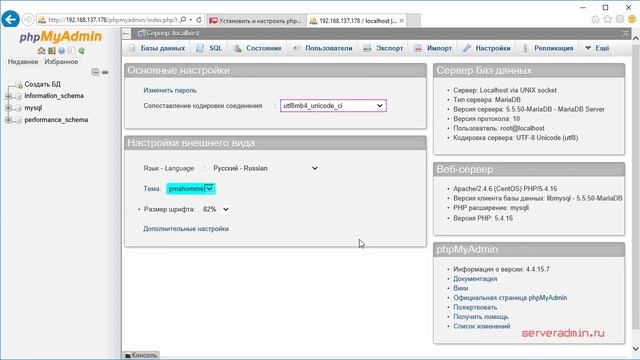This screenshot has width=640, height=360.
Task: Click the Получить помощь link
Action: pyautogui.click(x=481, y=317)
